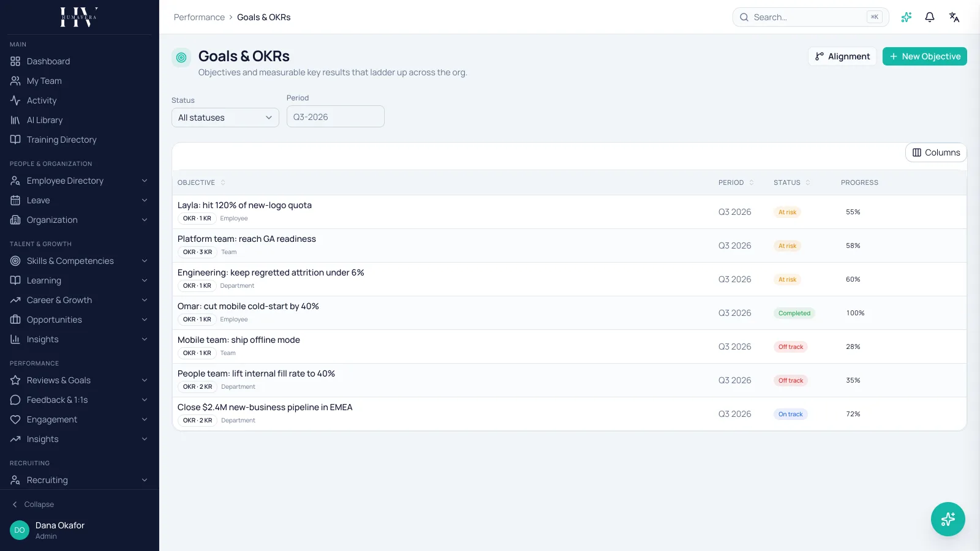The width and height of the screenshot is (980, 551).
Task: Click the Period Q3-2026 field
Action: pos(336,116)
